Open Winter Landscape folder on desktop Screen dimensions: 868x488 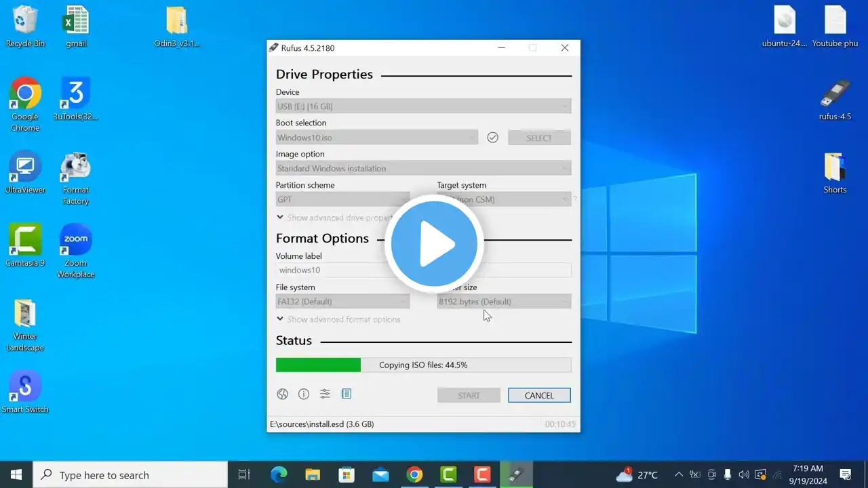point(25,325)
